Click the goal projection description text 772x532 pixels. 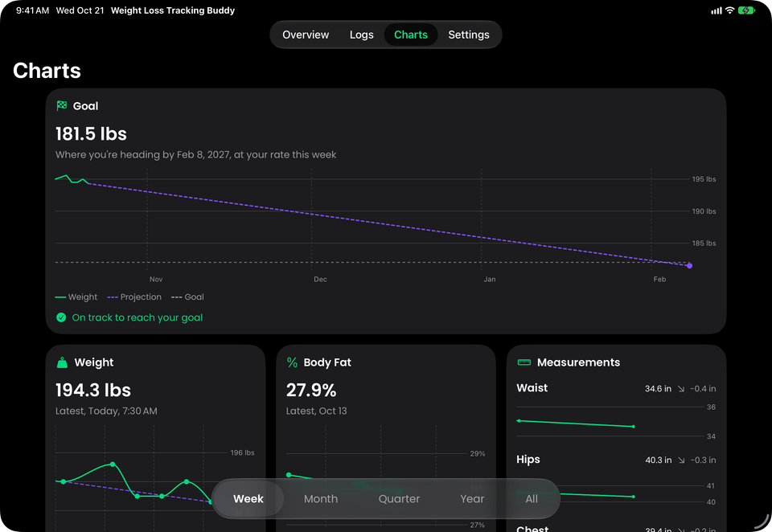pos(195,154)
